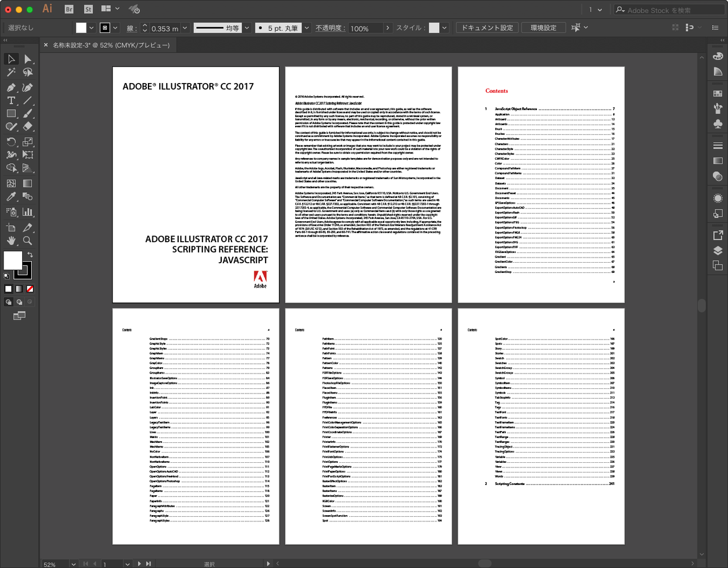
Task: Select the Magic Wand tool
Action: point(11,72)
